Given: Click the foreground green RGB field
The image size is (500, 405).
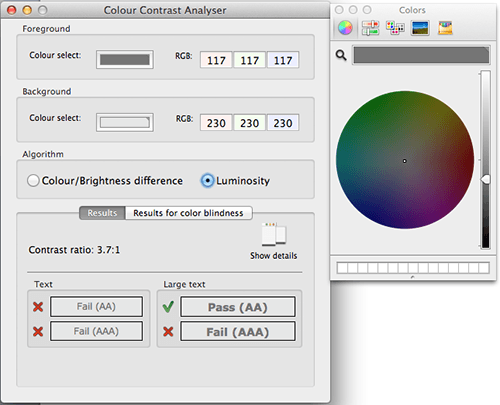Looking at the screenshot, I should point(249,60).
